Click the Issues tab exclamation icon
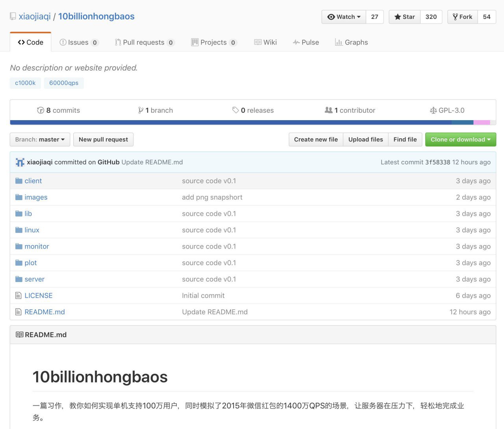504x429 pixels. pos(63,42)
